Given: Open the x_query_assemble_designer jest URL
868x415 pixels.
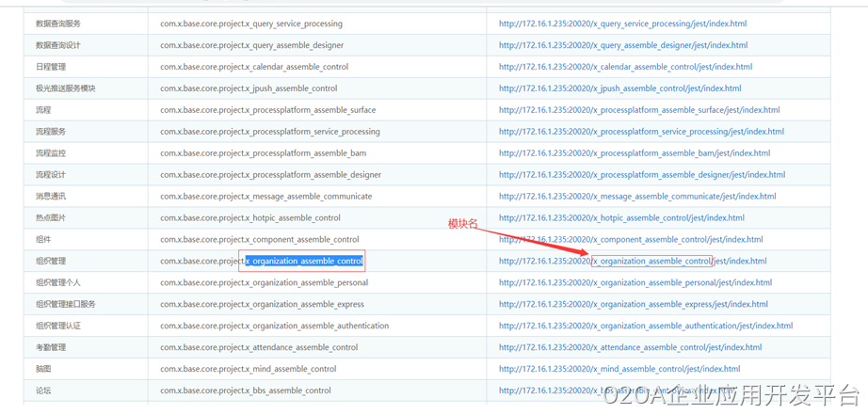Looking at the screenshot, I should pos(623,45).
